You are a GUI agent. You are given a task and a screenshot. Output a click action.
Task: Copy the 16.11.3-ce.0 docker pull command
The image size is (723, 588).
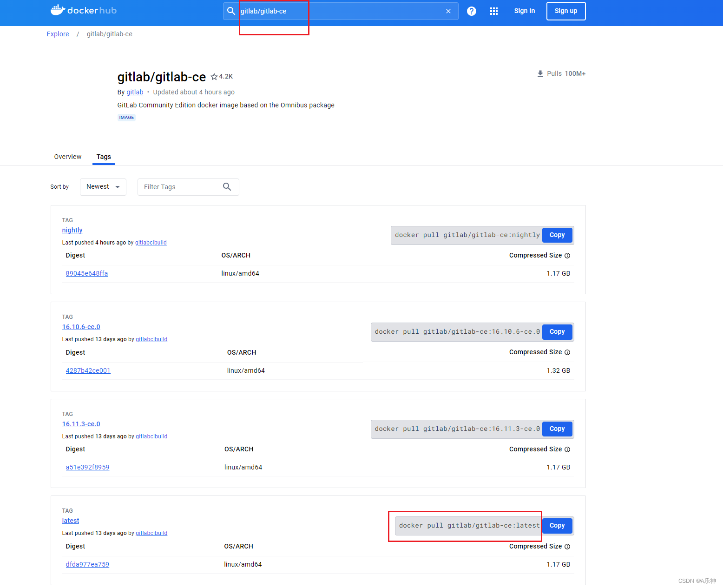pyautogui.click(x=557, y=429)
